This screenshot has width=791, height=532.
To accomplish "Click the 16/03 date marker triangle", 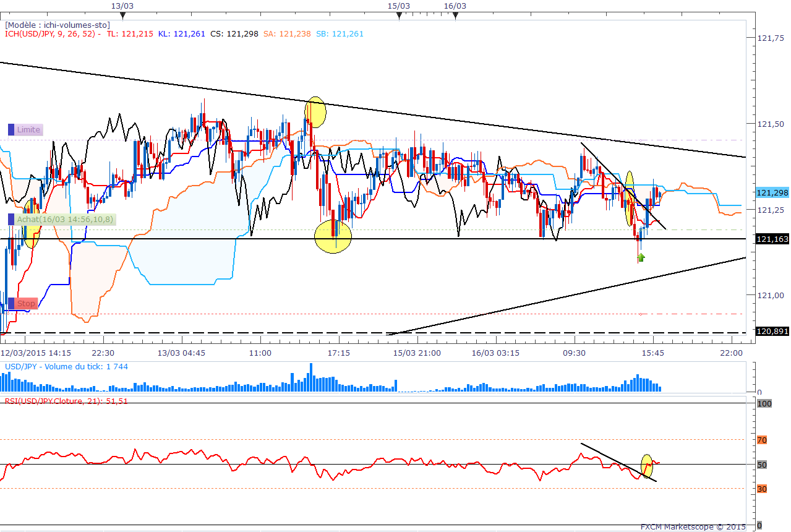I will tap(455, 15).
